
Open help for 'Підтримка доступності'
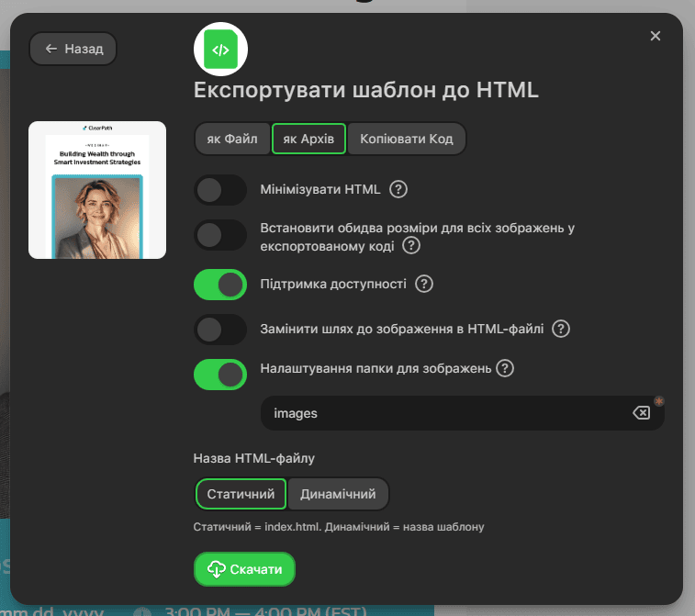(x=424, y=284)
